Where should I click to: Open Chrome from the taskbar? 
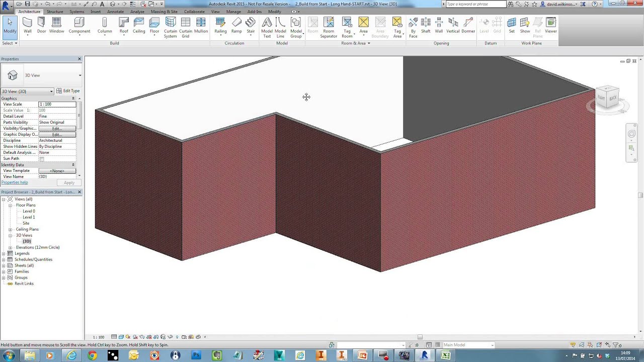tap(92, 356)
